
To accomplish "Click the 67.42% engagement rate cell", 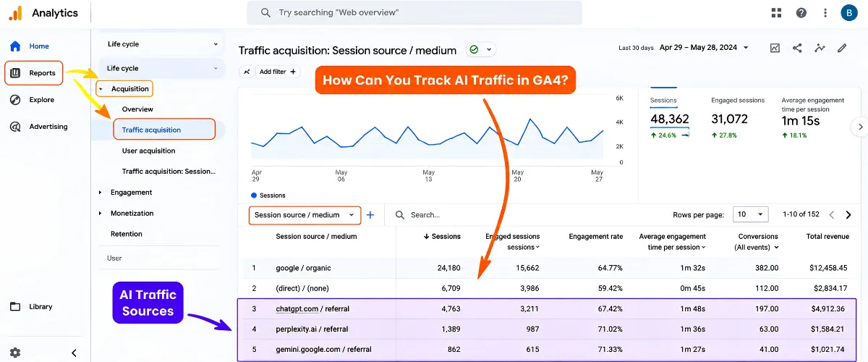I will click(609, 308).
